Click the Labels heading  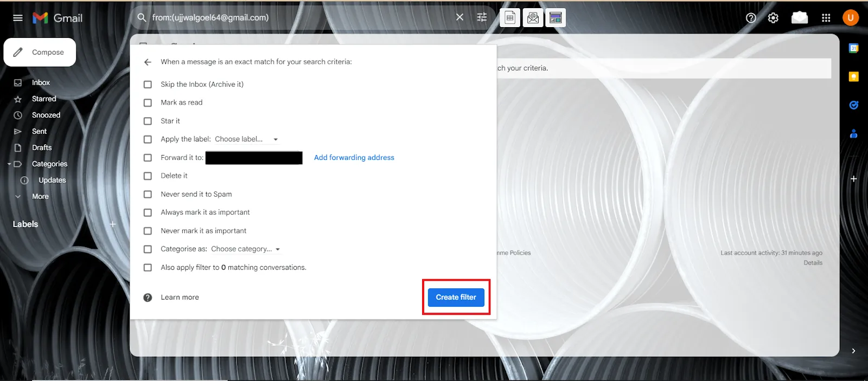point(25,224)
